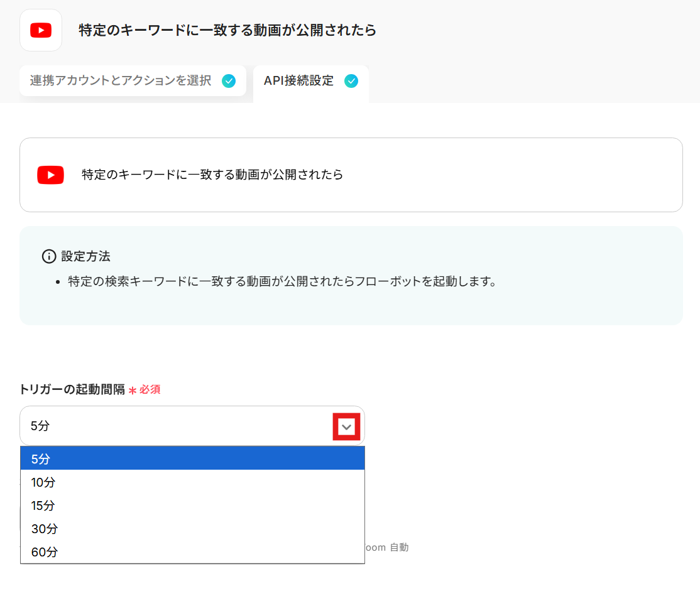
Task: Click the フローボット description bullet text
Action: (282, 281)
